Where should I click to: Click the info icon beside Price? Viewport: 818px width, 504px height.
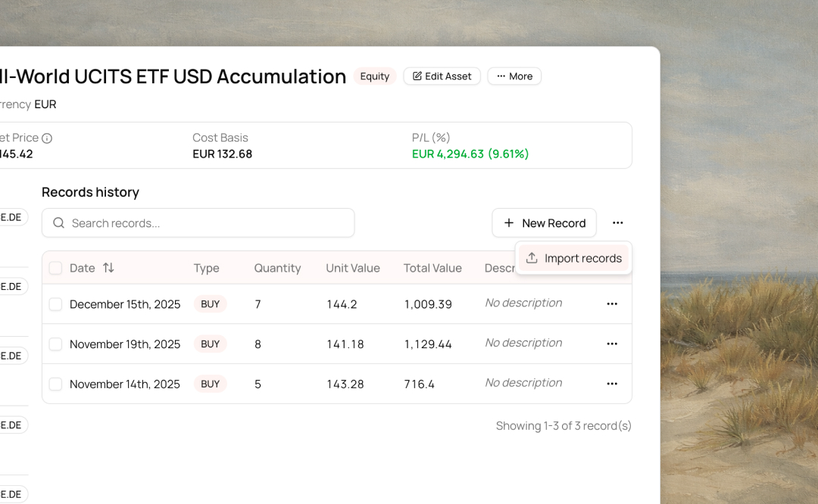click(47, 138)
